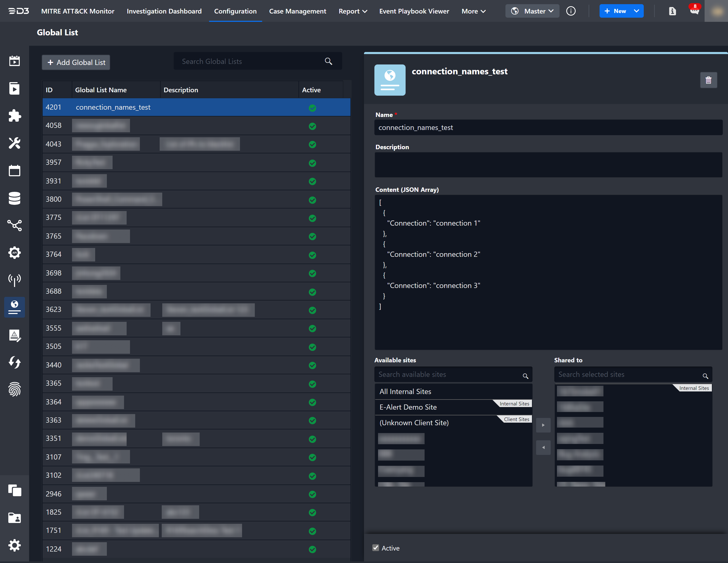The width and height of the screenshot is (728, 563).
Task: Uncheck the Active checkbox at bottom
Action: pyautogui.click(x=376, y=548)
